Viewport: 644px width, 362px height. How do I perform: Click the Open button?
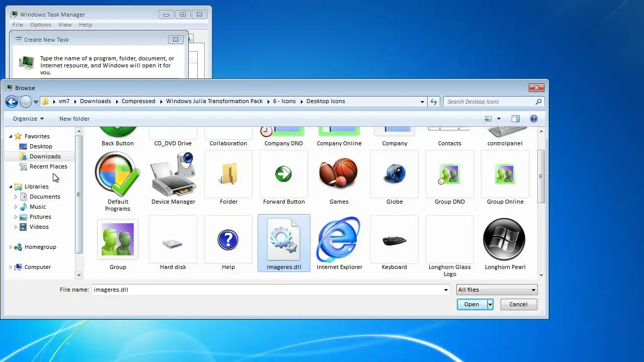[472, 304]
